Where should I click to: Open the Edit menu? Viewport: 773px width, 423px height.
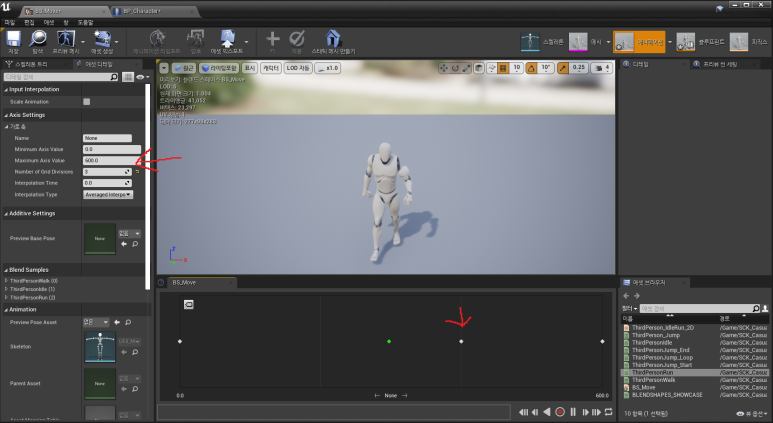[29, 22]
